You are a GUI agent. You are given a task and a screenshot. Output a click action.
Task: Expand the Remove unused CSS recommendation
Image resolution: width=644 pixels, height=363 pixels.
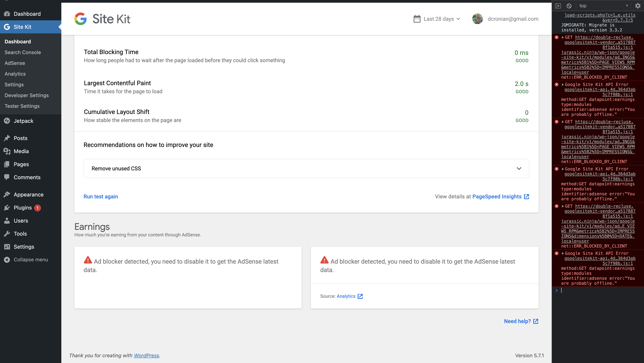point(519,169)
